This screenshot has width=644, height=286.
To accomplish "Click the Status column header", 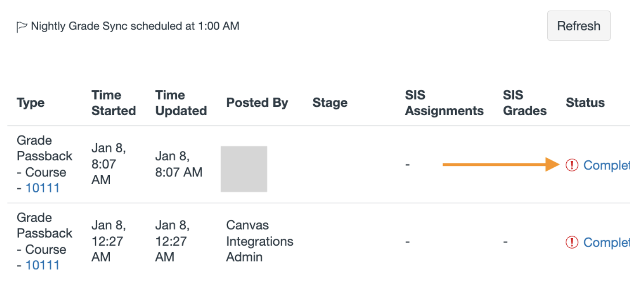I will [585, 103].
